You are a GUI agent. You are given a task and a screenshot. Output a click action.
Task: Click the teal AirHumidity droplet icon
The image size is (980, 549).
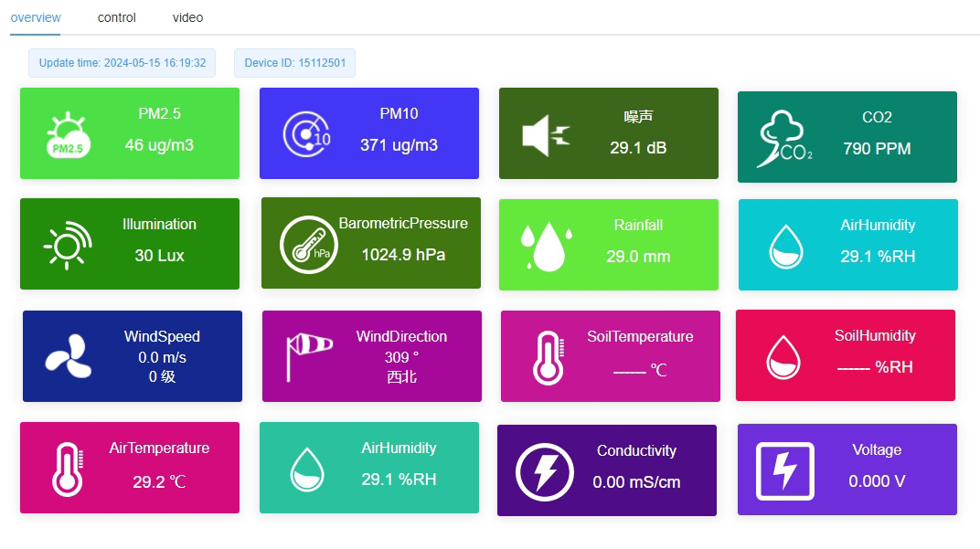pos(784,244)
